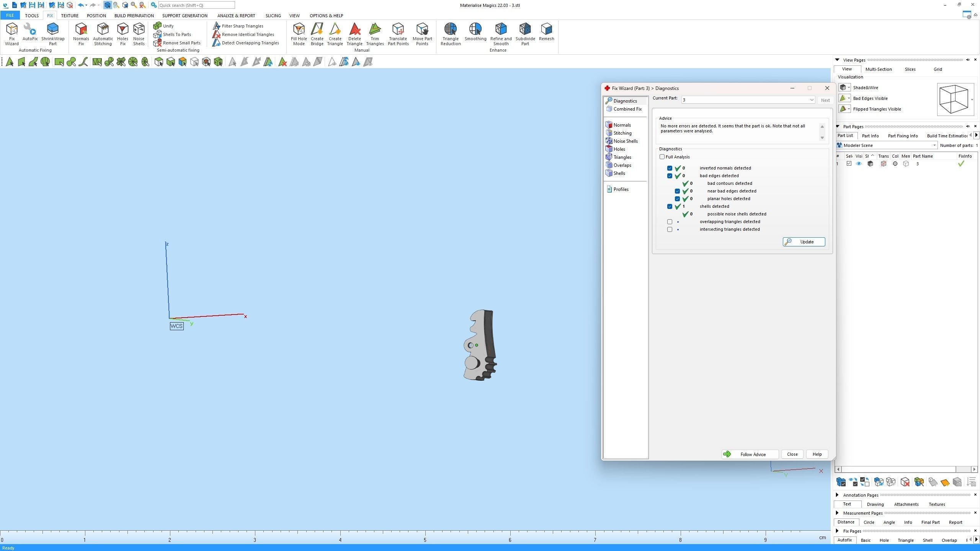
Task: Expand the Modeler Scene dropdown
Action: point(934,145)
